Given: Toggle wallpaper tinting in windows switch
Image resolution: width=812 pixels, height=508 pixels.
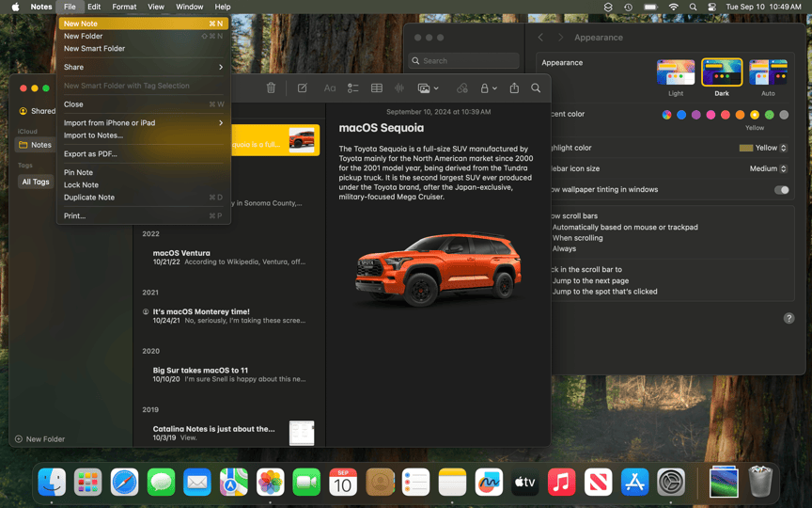Looking at the screenshot, I should click(x=781, y=190).
